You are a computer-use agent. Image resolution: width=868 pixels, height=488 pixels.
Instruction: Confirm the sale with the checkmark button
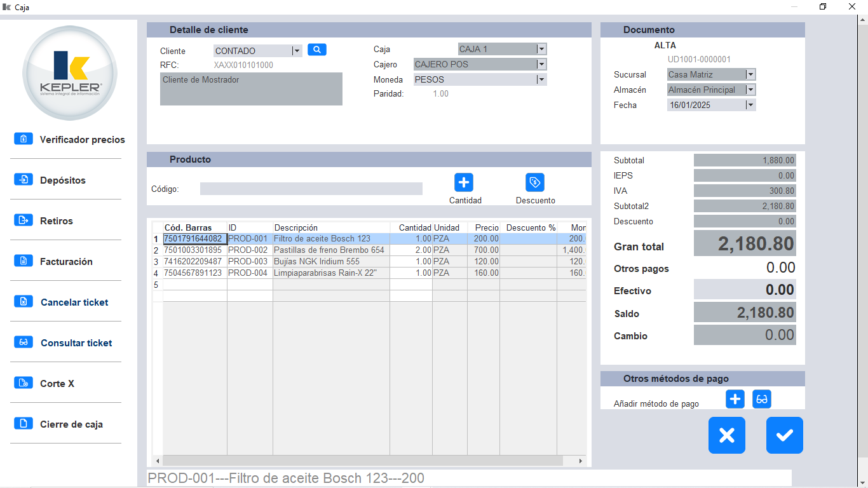(x=784, y=435)
